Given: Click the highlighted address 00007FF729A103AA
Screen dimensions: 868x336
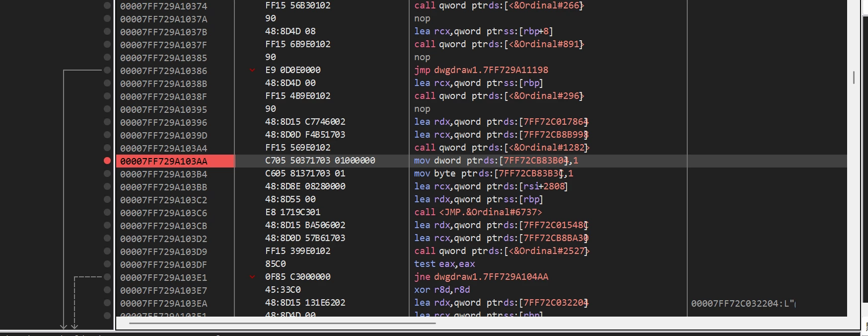Looking at the screenshot, I should coord(164,161).
